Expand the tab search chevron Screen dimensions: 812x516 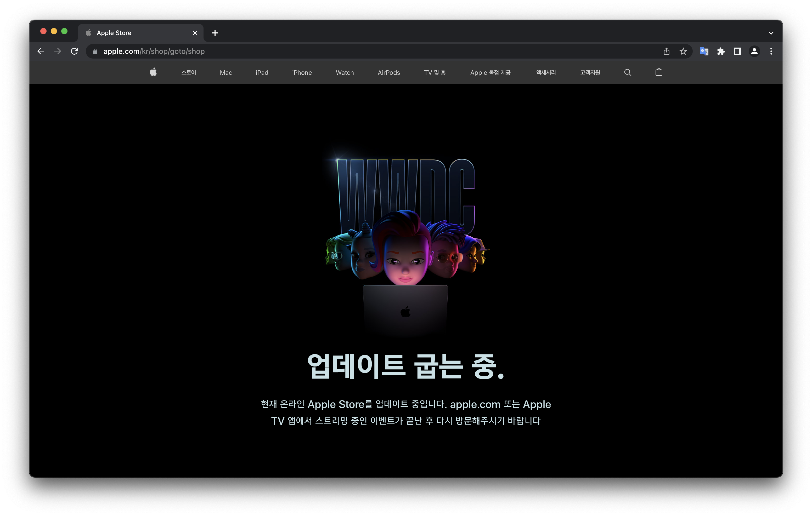coord(771,33)
